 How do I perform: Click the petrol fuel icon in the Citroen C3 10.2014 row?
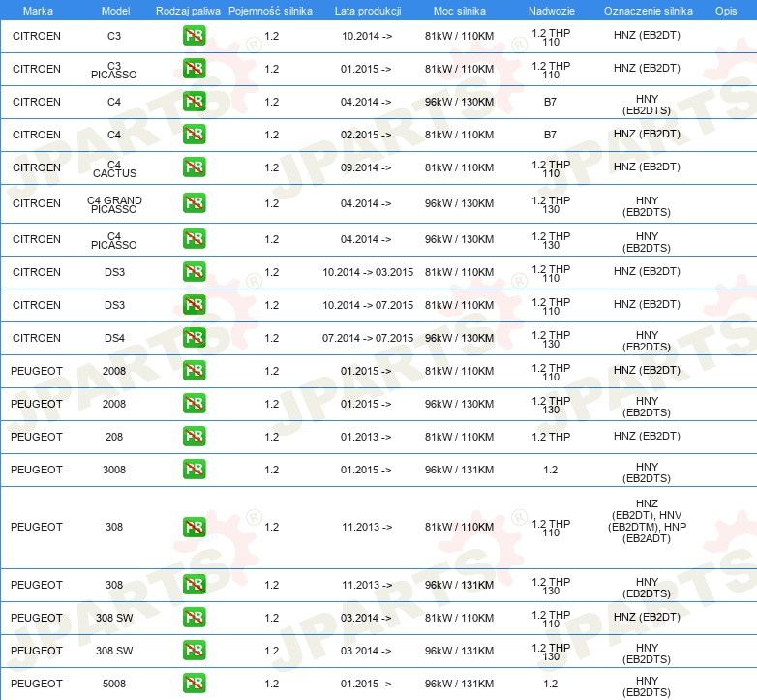pyautogui.click(x=194, y=36)
